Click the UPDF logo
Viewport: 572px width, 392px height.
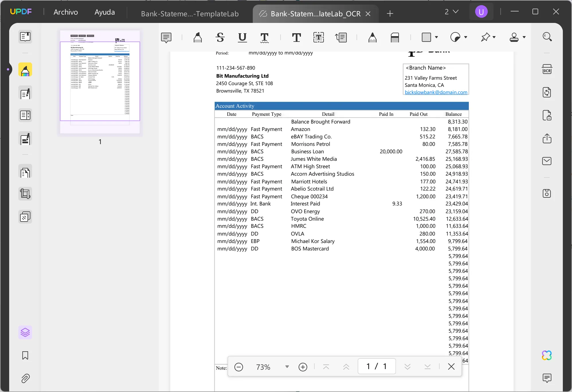click(21, 12)
